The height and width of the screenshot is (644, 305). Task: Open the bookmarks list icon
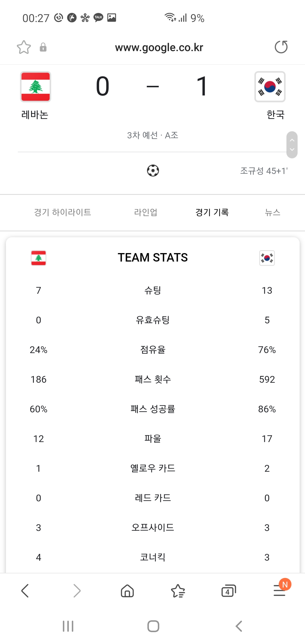178,591
